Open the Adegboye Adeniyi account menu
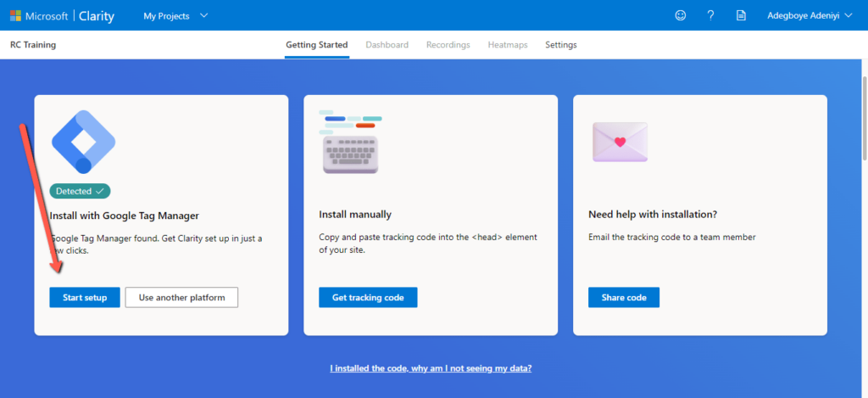 810,15
